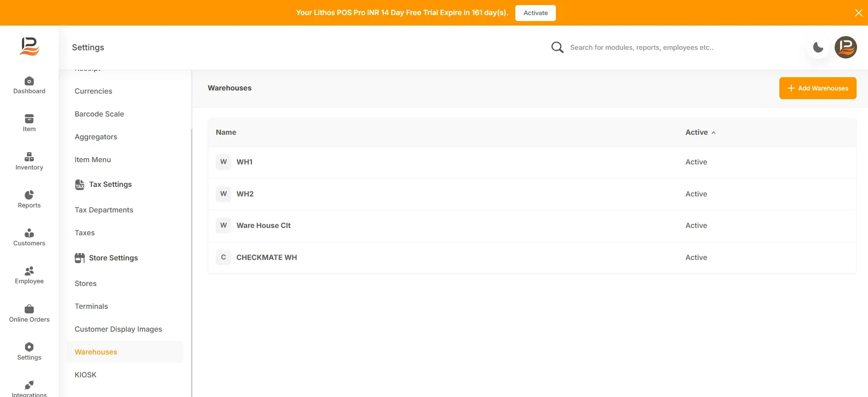Open the Inventory icon in sidebar
This screenshot has width=868, height=397.
pyautogui.click(x=29, y=157)
